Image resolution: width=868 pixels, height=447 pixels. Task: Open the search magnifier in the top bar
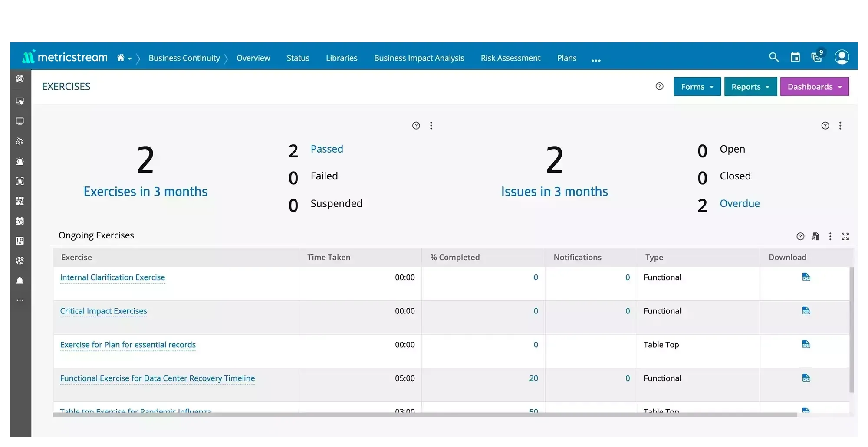774,57
